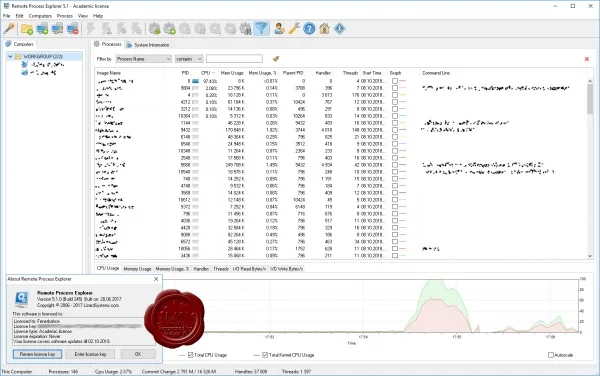Open the Help menu
600x376 pixels.
point(98,16)
